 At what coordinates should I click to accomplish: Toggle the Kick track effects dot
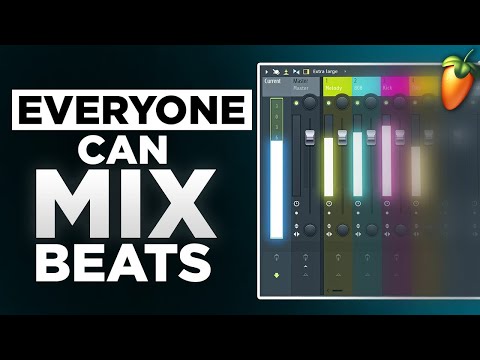click(x=387, y=213)
